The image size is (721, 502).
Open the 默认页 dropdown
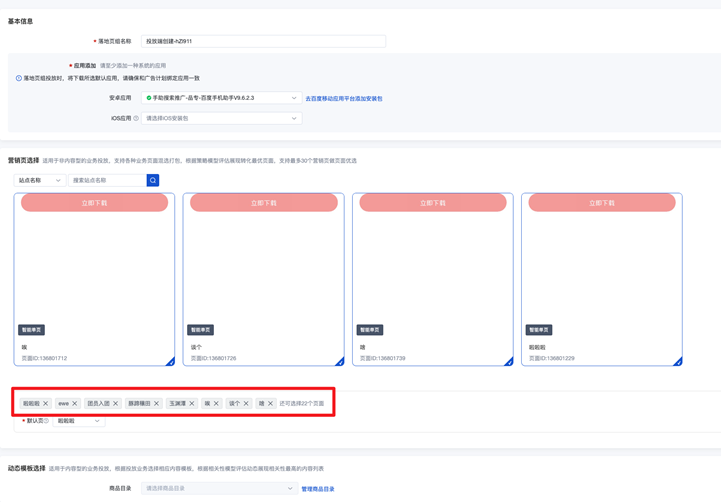(x=79, y=421)
